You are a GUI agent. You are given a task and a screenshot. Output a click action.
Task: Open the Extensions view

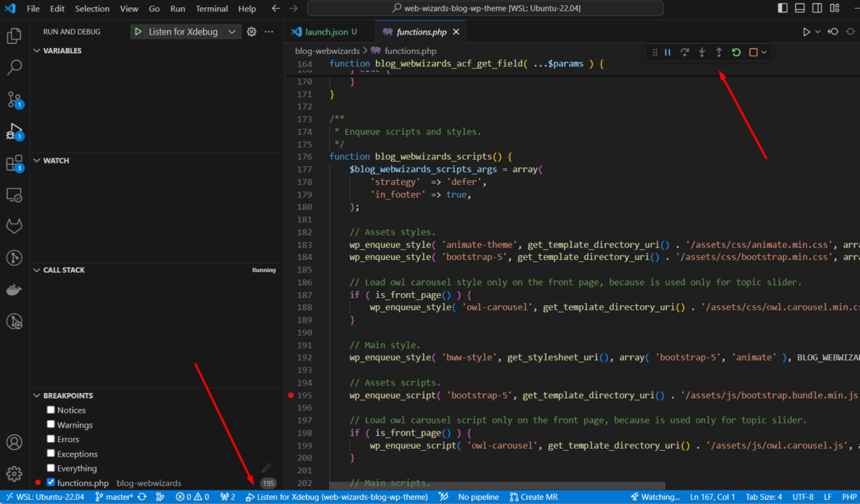[14, 163]
